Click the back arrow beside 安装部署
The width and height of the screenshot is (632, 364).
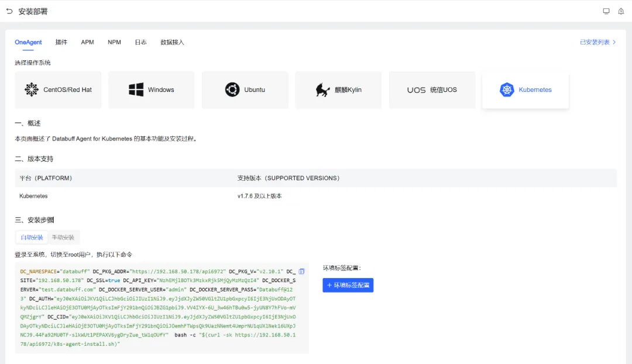point(9,11)
